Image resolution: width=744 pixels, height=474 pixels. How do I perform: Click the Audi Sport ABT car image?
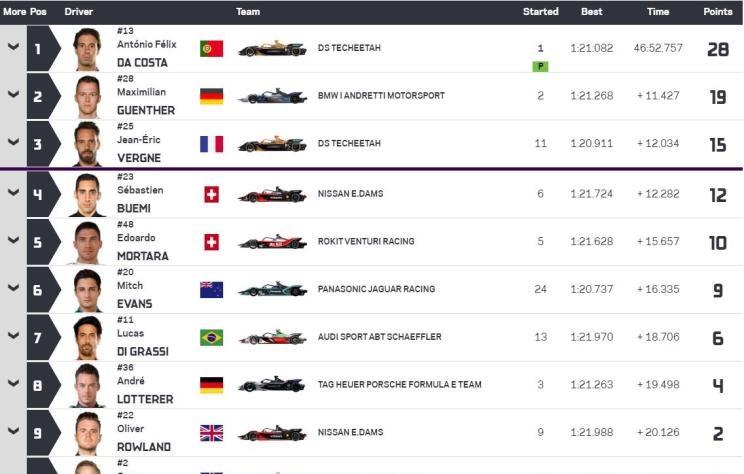coord(272,337)
